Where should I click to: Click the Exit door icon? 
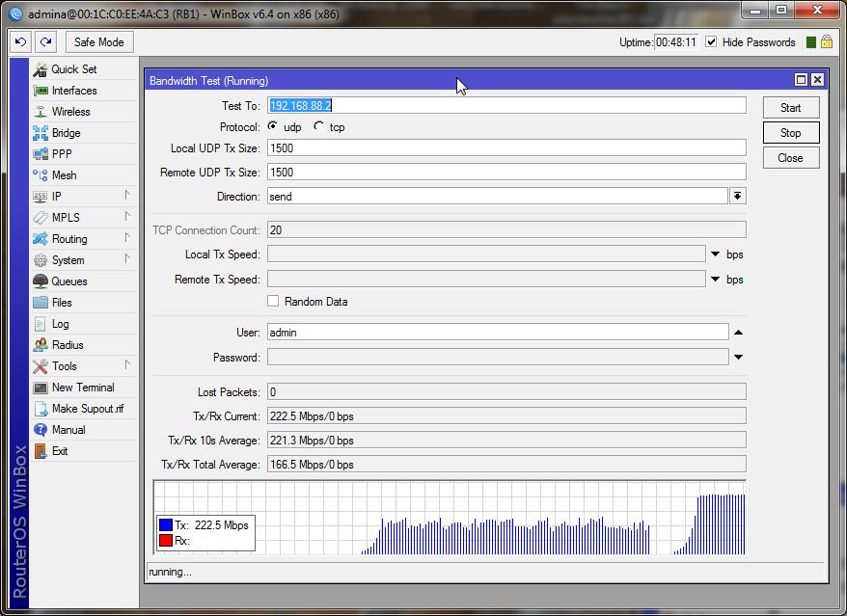click(41, 451)
